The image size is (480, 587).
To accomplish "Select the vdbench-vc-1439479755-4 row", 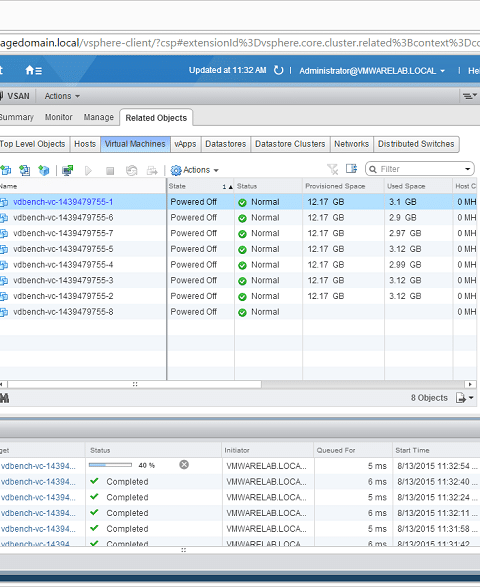I will click(238, 265).
